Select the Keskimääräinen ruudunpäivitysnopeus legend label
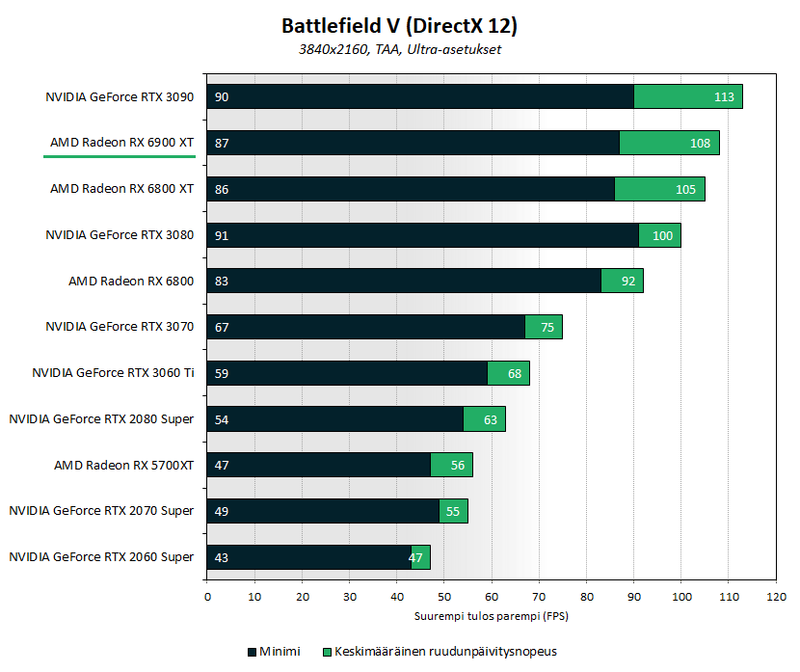The width and height of the screenshot is (800, 672). [x=445, y=652]
